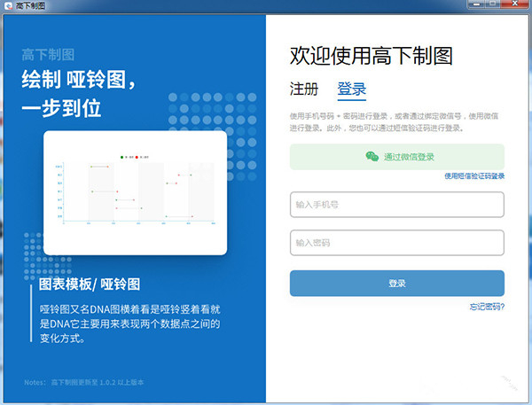Image resolution: width=532 pixels, height=405 pixels.
Task: Click the dumbbell chart preview thumbnail
Action: point(135,192)
